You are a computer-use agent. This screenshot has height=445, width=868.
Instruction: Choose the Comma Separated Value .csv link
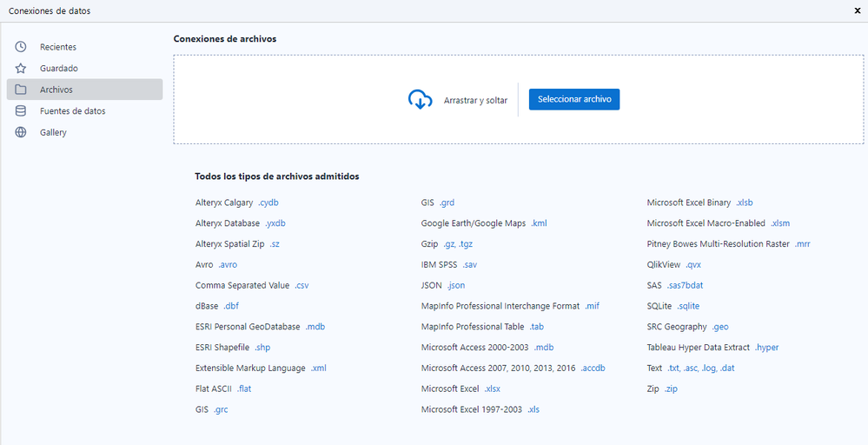pyautogui.click(x=301, y=285)
